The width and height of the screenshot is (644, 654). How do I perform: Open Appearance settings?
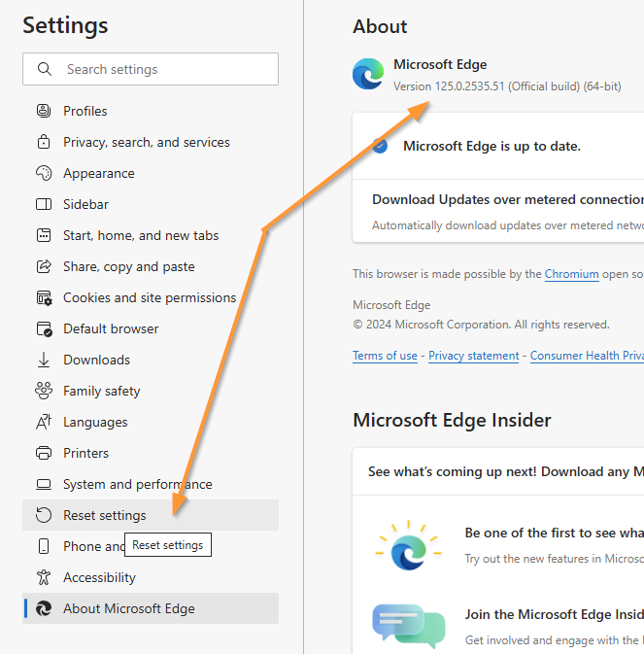click(x=99, y=173)
